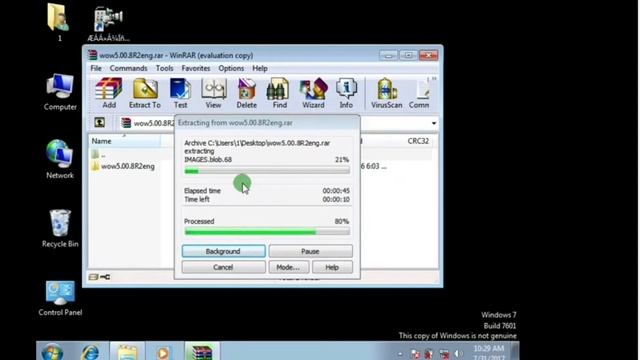640x360 pixels.
Task: Open Control Panel desktop icon
Action: (x=60, y=298)
